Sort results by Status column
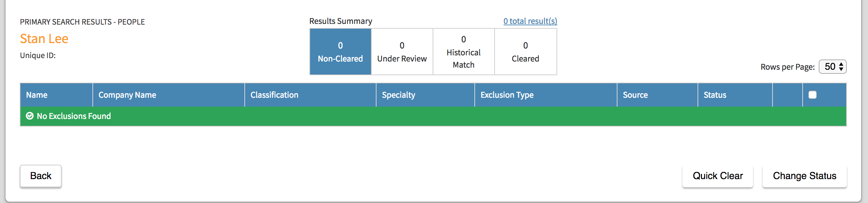 [x=715, y=95]
